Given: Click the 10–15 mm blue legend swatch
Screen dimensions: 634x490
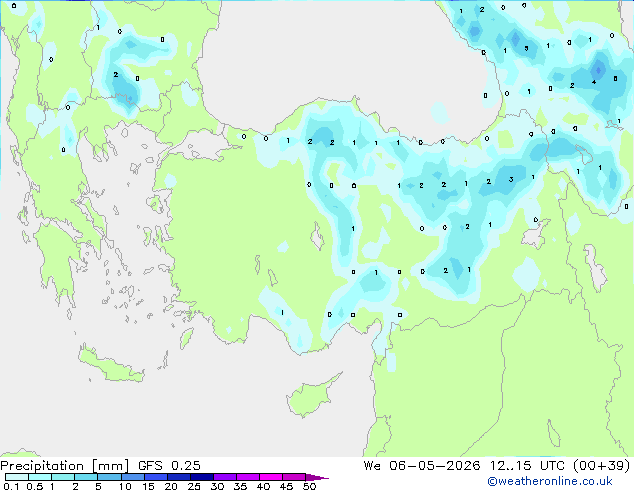Looking at the screenshot, I should [132, 477].
